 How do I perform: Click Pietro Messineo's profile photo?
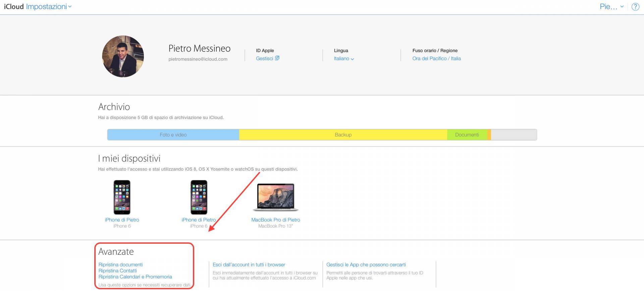tap(123, 56)
